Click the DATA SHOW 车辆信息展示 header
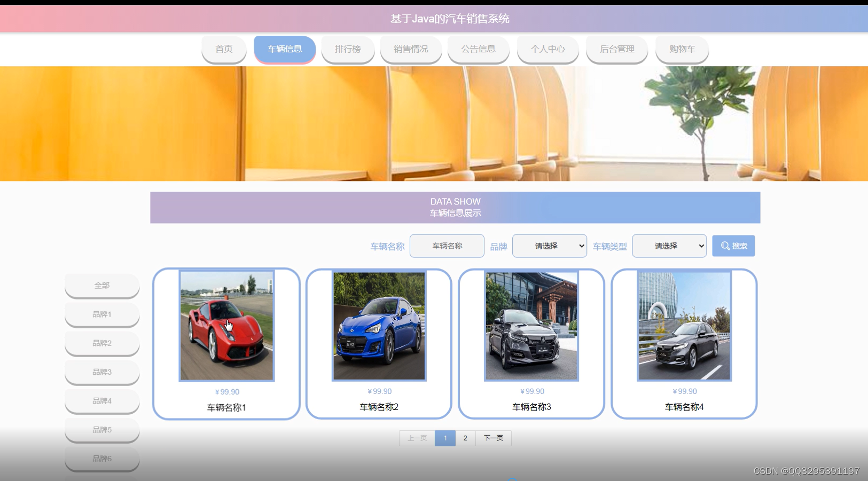 (x=455, y=208)
